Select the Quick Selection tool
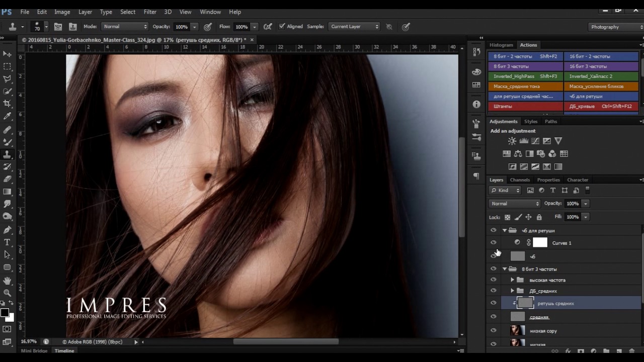 (7, 92)
